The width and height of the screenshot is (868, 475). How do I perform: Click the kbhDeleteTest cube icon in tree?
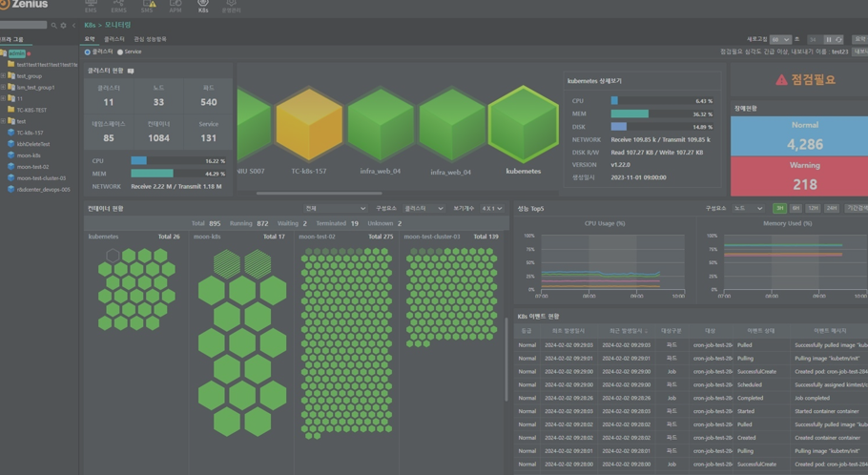click(10, 144)
